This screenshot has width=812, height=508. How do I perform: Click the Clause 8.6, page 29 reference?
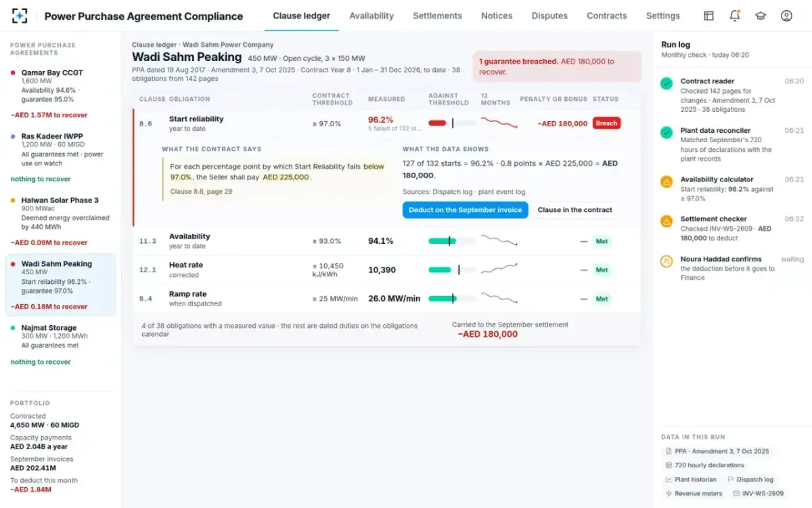[x=201, y=192]
